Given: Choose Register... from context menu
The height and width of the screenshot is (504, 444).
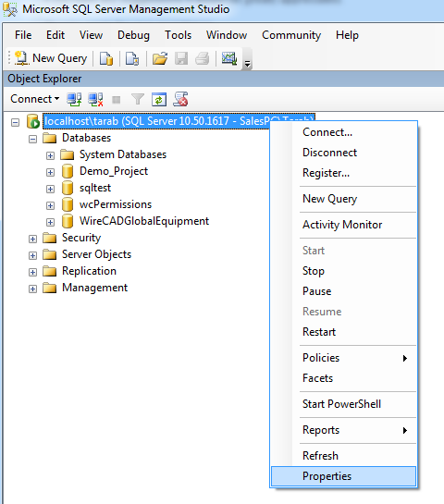Looking at the screenshot, I should coord(344,173).
